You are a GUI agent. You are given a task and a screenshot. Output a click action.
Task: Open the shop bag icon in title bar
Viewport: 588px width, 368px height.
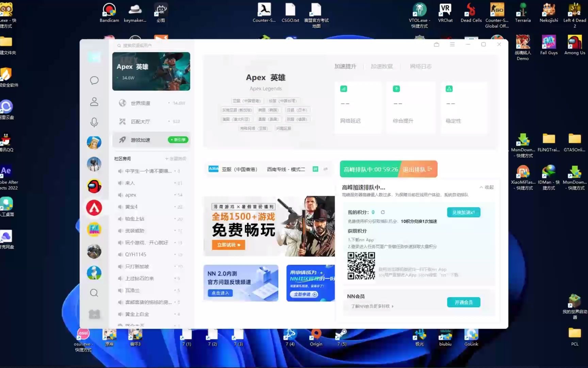click(x=437, y=44)
